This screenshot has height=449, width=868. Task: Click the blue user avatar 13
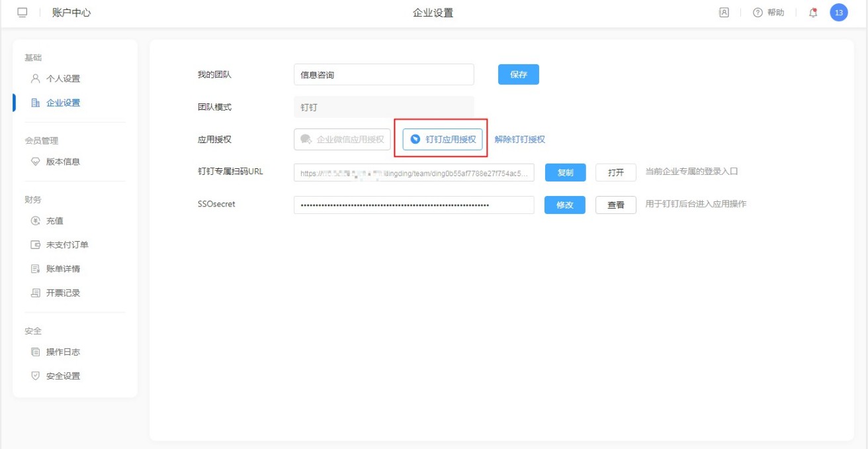838,13
